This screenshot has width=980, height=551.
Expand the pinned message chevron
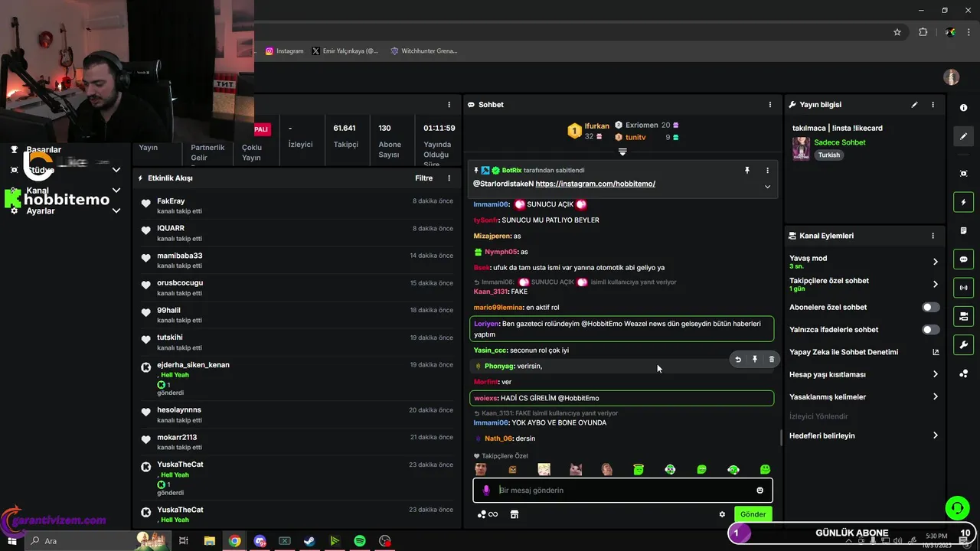[767, 187]
